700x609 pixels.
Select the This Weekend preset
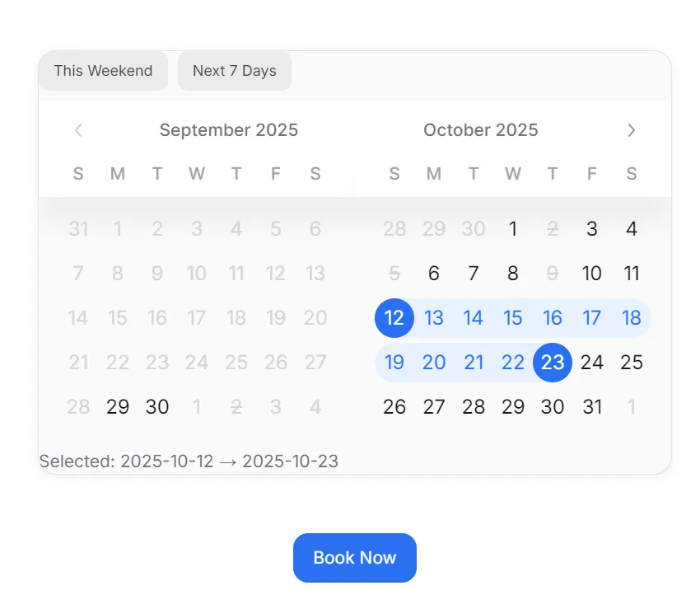tap(103, 71)
